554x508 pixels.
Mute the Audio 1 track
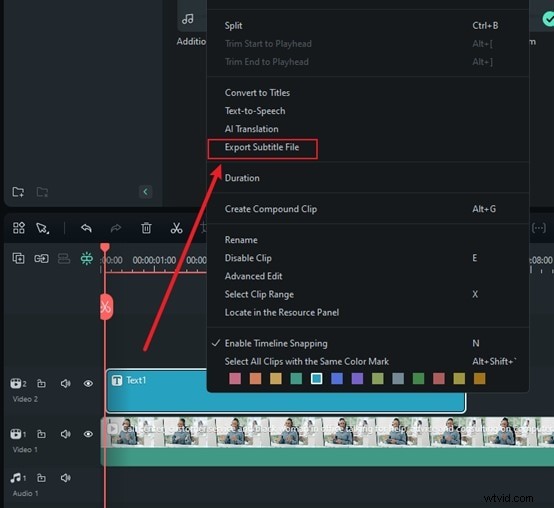tap(65, 478)
